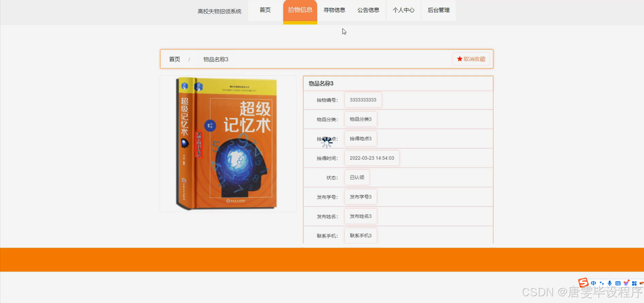The width and height of the screenshot is (644, 303).
Task: Click the 拾得地点3 value field
Action: [x=361, y=139]
